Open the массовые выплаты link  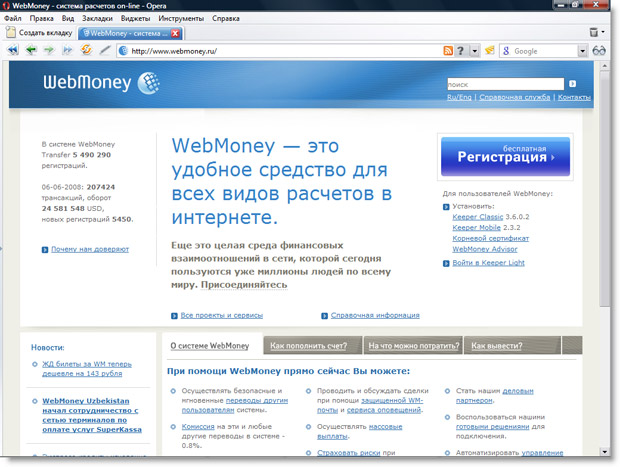coord(359,431)
